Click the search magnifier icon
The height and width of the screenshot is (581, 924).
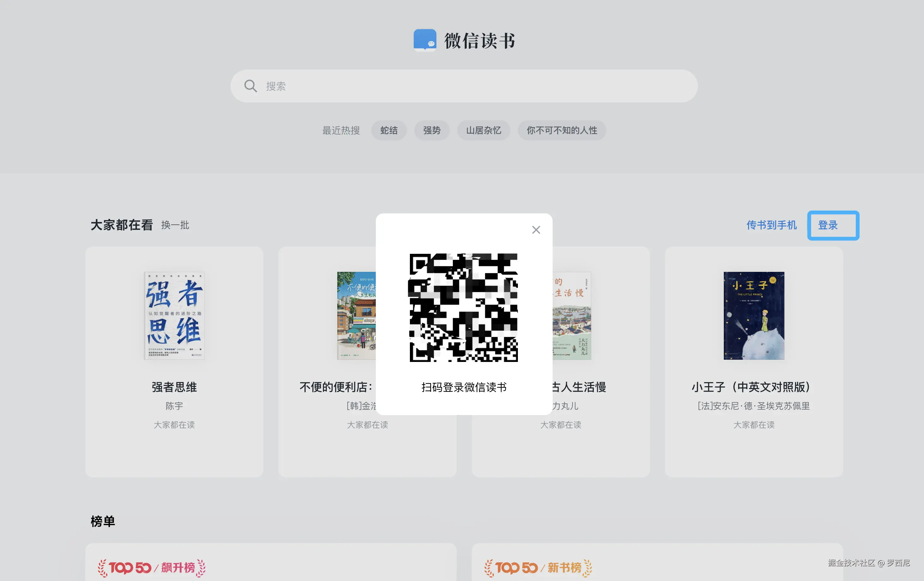[250, 86]
